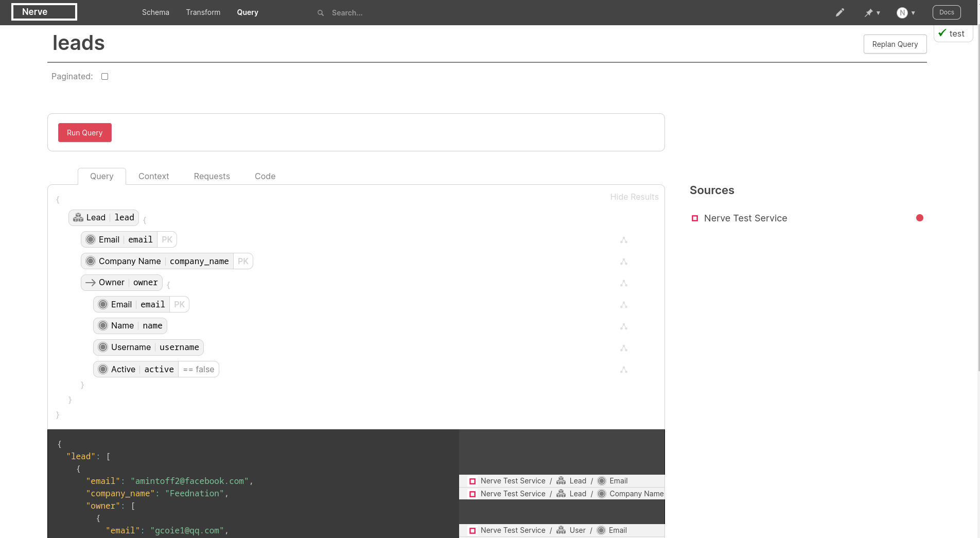The width and height of the screenshot is (980, 538).
Task: Click the Replan Query button
Action: pyautogui.click(x=895, y=44)
